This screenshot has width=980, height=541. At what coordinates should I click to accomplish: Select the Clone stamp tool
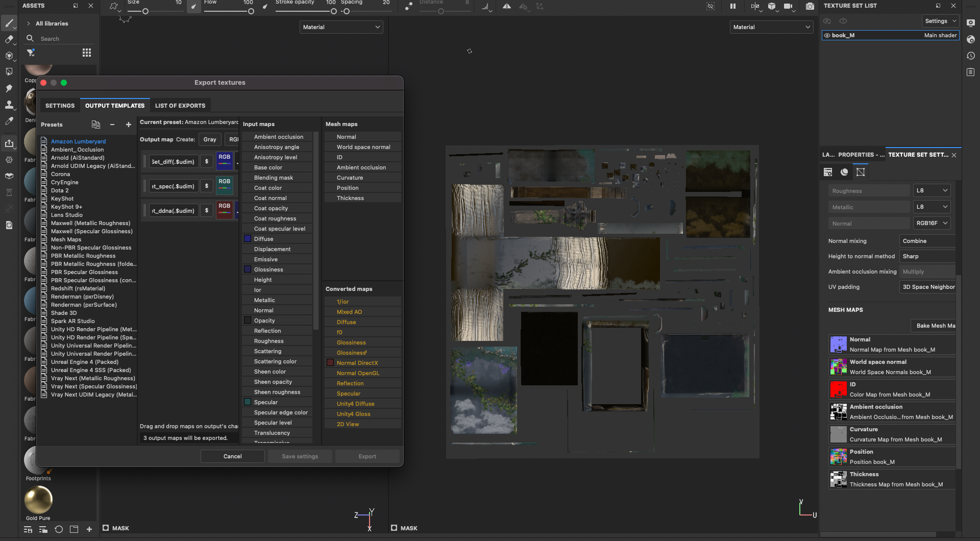(9, 105)
